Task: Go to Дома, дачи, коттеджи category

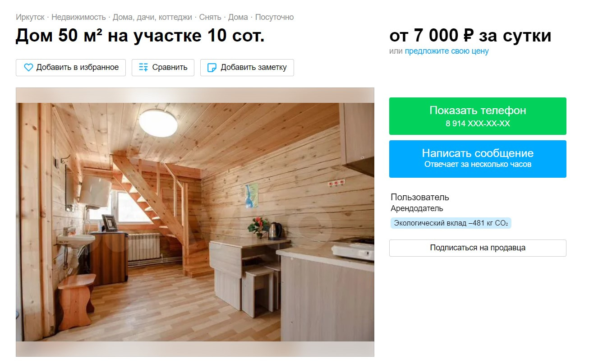Action: pyautogui.click(x=152, y=17)
